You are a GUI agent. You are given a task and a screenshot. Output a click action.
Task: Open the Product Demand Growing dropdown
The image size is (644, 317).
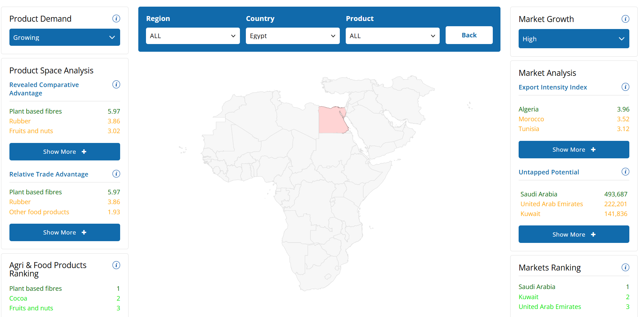[65, 37]
